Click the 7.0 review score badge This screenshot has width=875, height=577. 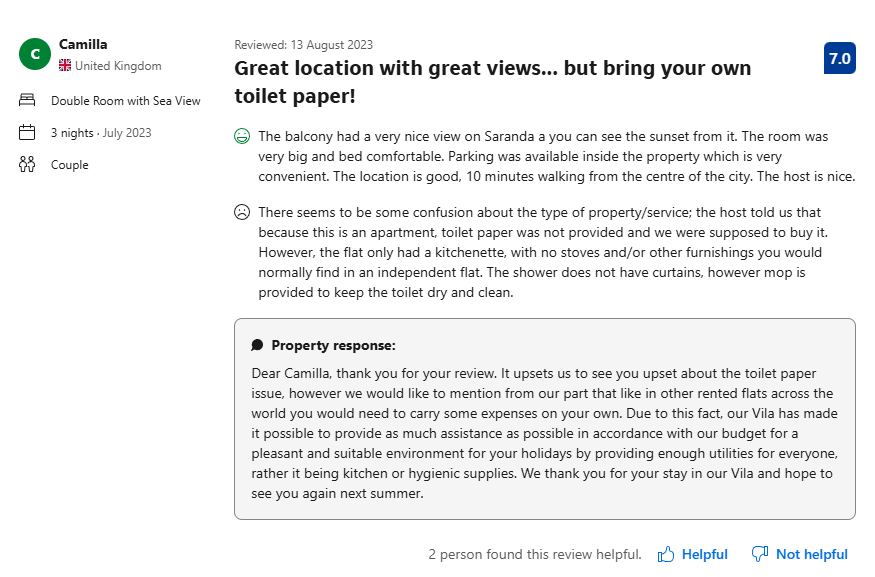pos(839,58)
